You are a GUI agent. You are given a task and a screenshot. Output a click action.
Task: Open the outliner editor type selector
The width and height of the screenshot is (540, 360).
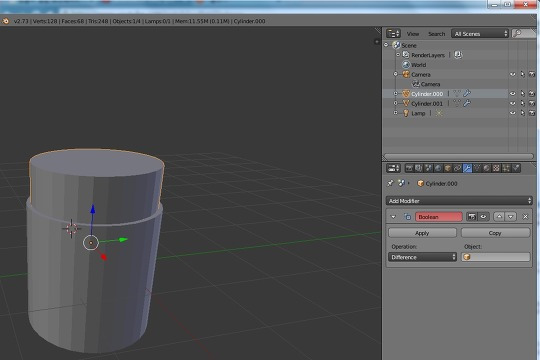(x=393, y=33)
